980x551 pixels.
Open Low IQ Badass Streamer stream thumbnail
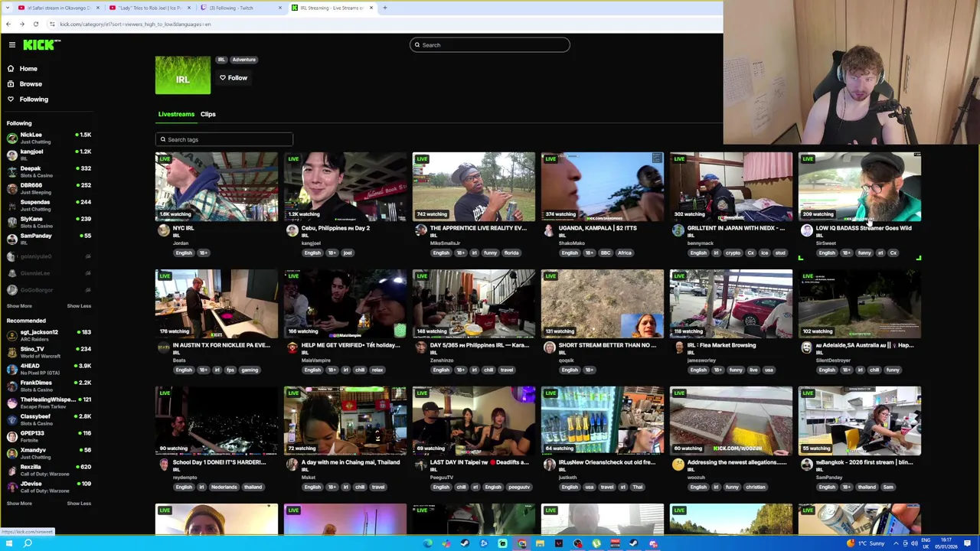860,187
